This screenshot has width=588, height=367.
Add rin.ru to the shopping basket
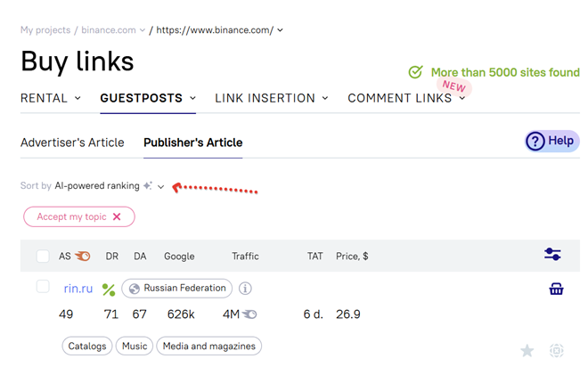pos(556,288)
